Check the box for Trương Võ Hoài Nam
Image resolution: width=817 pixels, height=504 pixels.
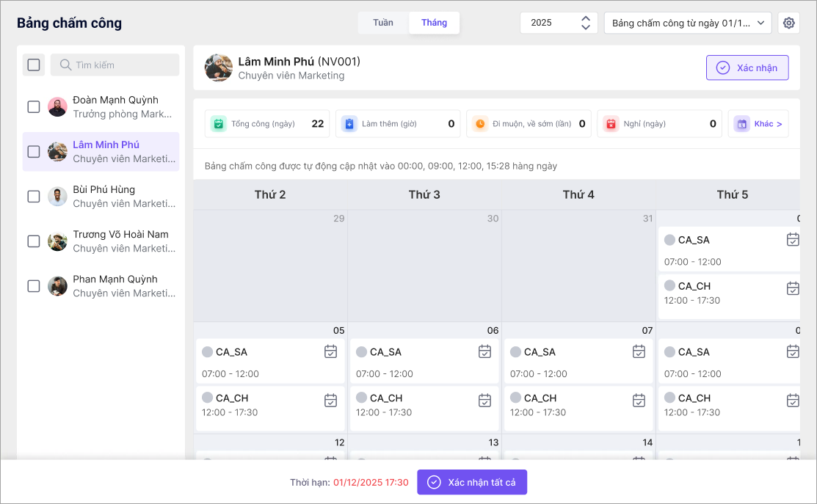pos(33,241)
